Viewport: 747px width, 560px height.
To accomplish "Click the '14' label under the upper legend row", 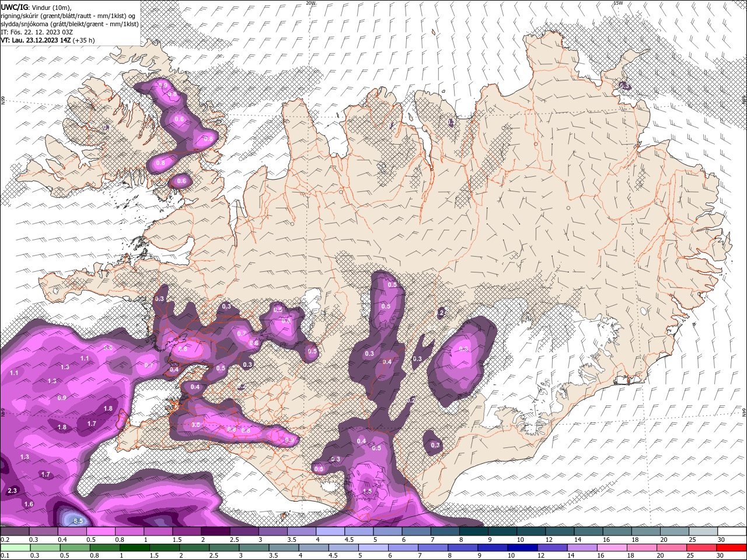I will click(577, 540).
